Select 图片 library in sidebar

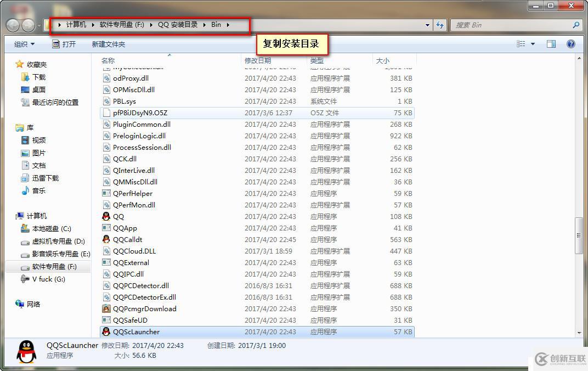(x=39, y=153)
